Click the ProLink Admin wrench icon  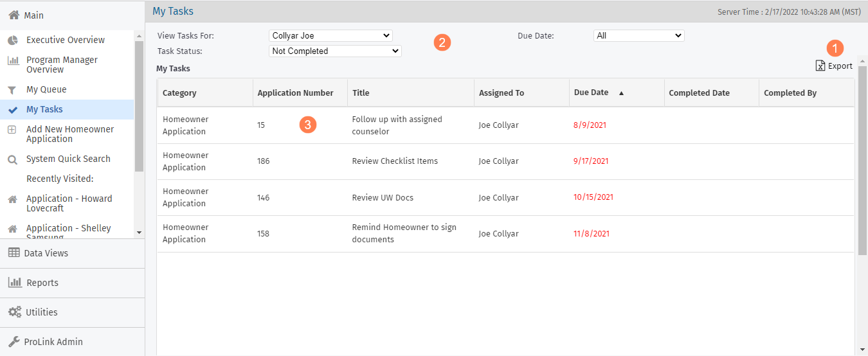[x=14, y=342]
